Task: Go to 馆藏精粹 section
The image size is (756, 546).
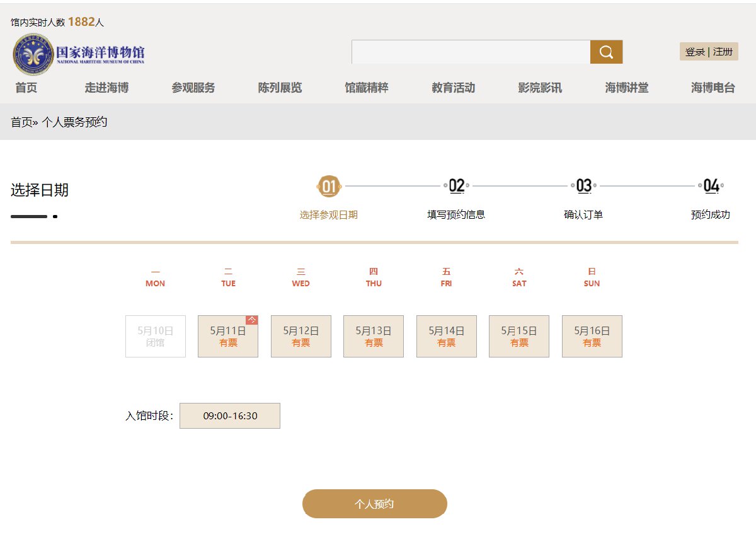Action: [x=367, y=88]
